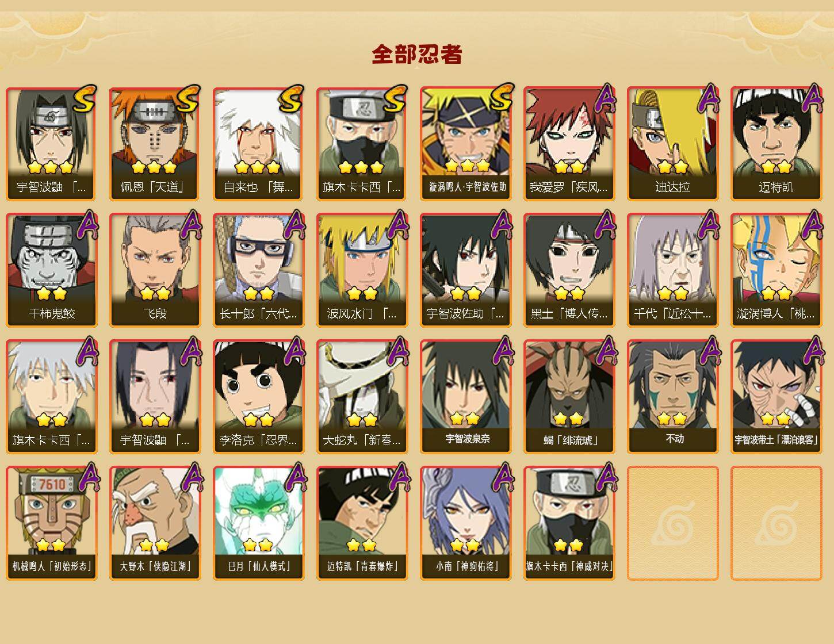
Task: Select the 机械鸣人「初始形态」 card
Action: [x=52, y=523]
